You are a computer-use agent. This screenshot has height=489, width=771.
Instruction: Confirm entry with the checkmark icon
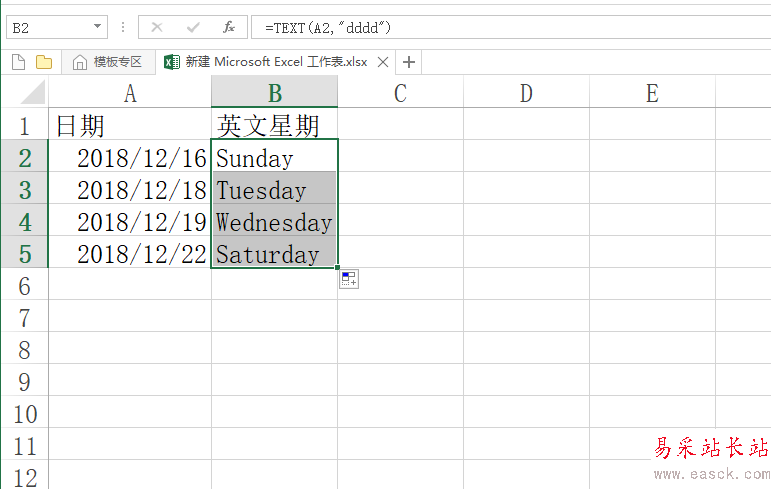pyautogui.click(x=193, y=27)
